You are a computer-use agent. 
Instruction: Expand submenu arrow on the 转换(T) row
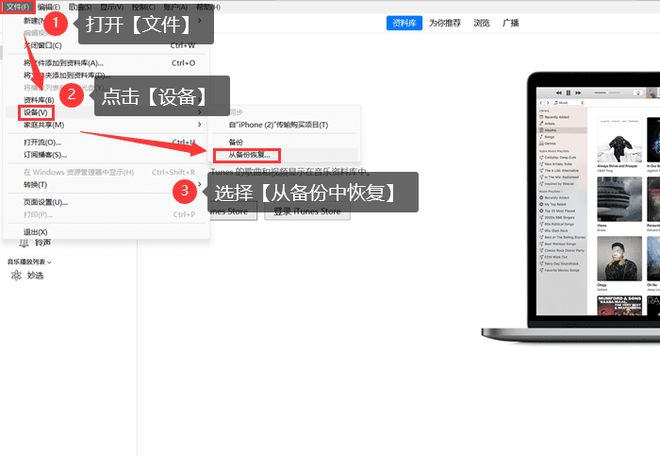(200, 184)
